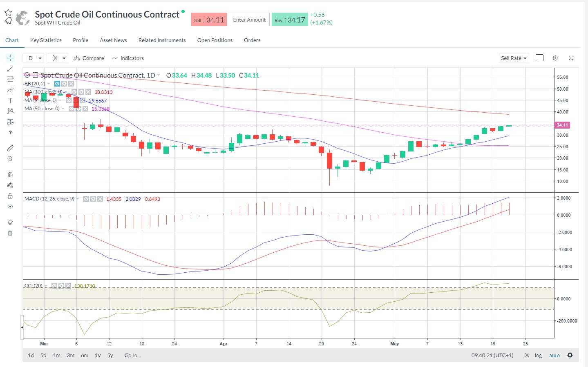Click the Enter Amount input field
588x367 pixels.
coord(249,20)
